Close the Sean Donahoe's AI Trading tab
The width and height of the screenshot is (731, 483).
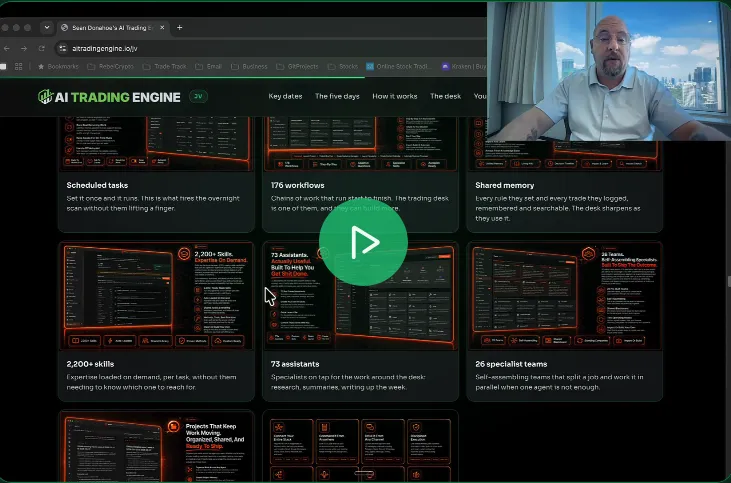point(162,28)
